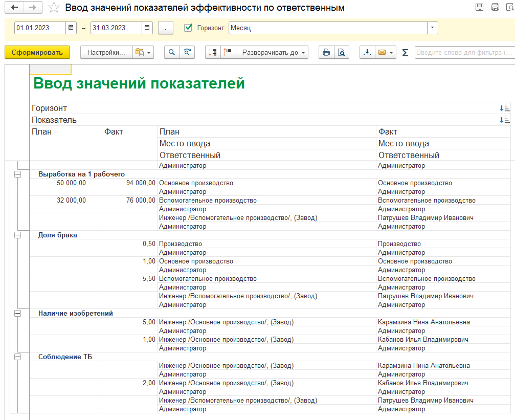Select the Доля брака heading

tap(57, 235)
